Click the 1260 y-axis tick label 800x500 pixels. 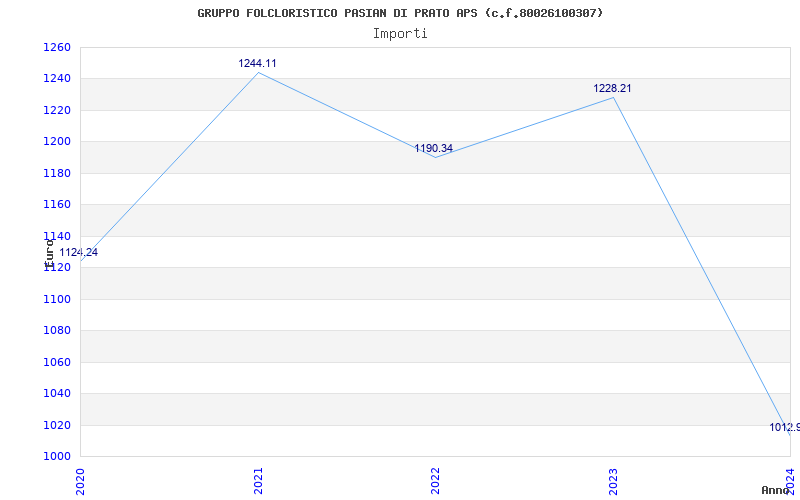pos(57,48)
